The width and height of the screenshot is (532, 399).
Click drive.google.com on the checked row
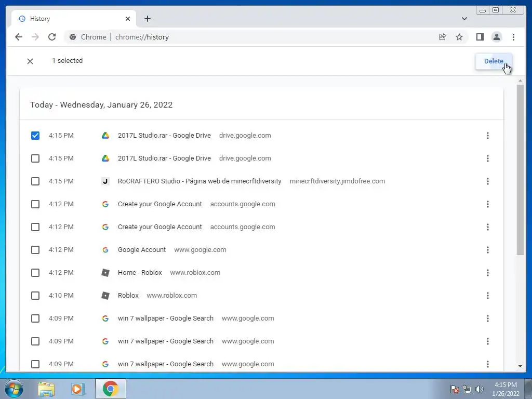[245, 136]
